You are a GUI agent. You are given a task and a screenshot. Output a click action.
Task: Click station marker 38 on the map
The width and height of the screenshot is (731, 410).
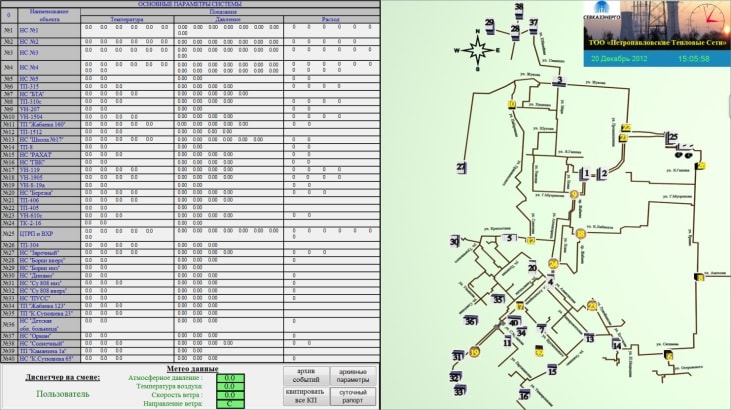(x=520, y=8)
